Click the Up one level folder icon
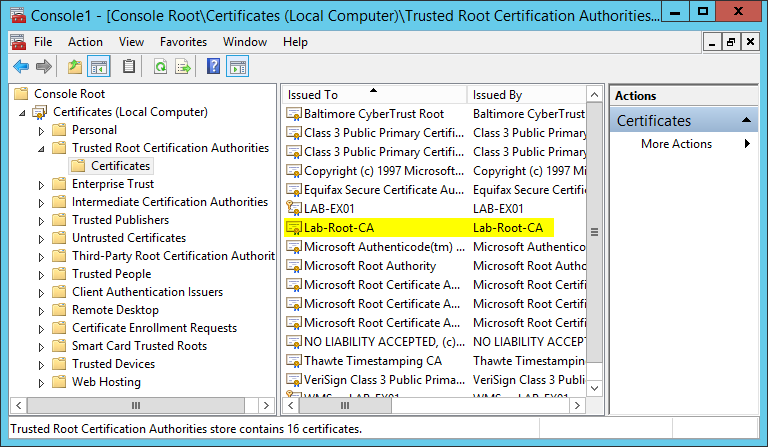This screenshot has width=768, height=447. pos(75,66)
